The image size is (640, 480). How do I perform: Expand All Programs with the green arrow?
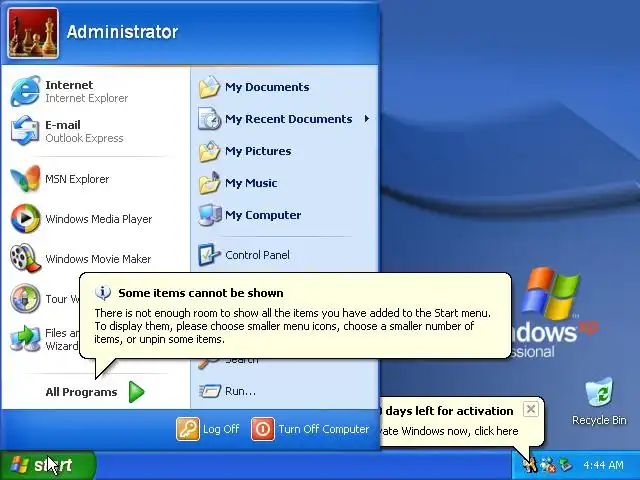coord(136,392)
